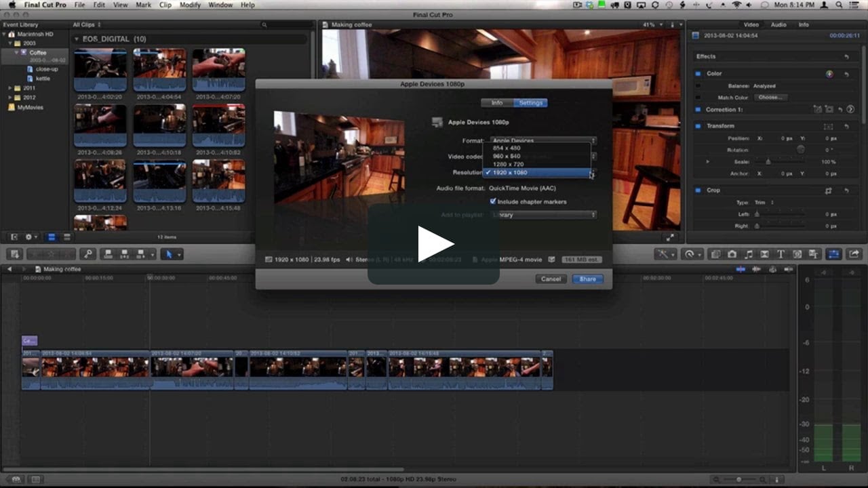Reset the Transform parameters arrow
This screenshot has height=488, width=868.
pos(846,126)
